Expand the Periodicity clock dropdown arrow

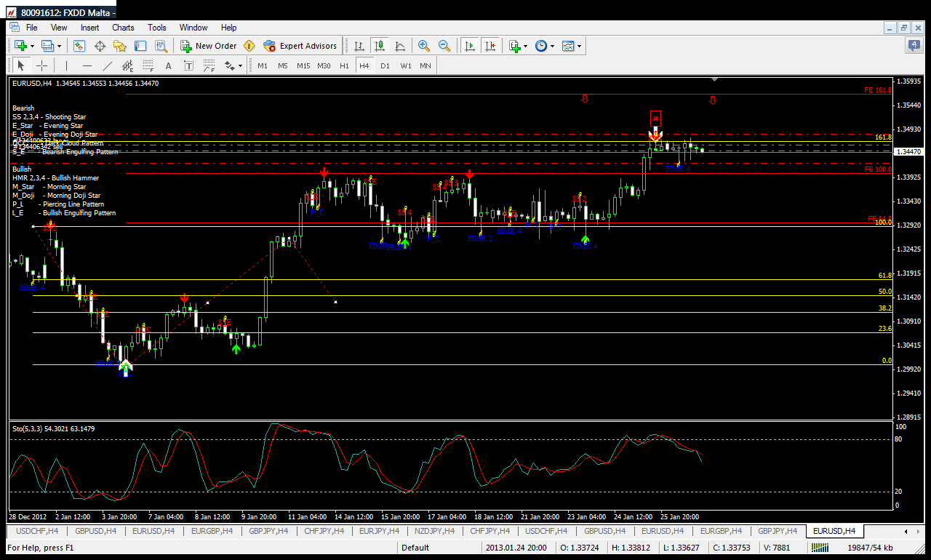click(x=552, y=46)
